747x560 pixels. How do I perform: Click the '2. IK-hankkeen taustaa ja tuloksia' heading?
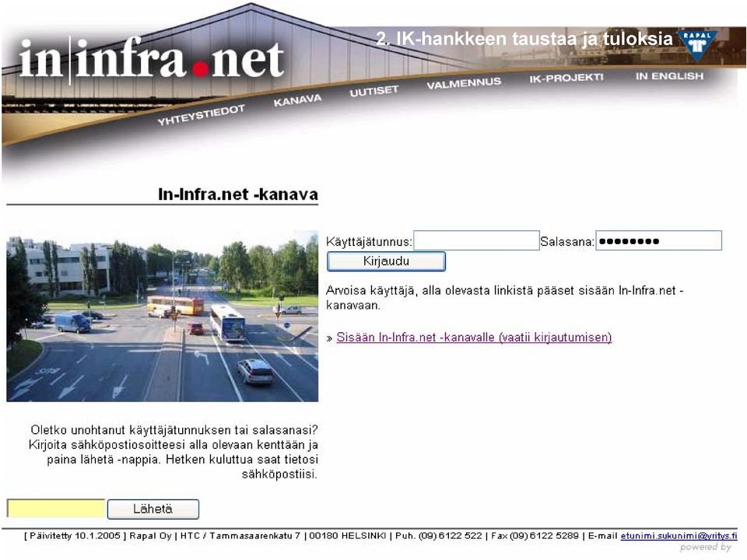point(524,39)
